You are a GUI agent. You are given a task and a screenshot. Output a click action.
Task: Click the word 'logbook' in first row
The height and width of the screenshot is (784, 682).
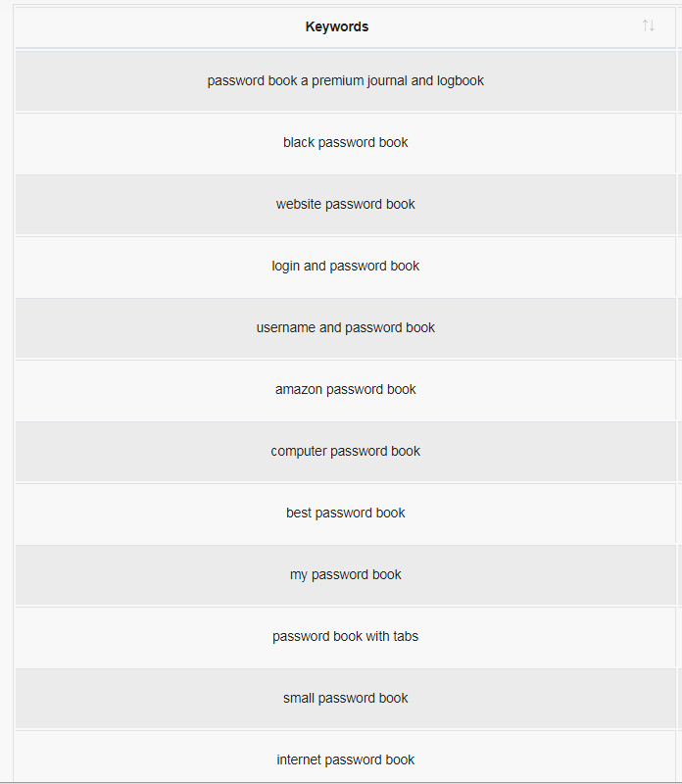pyautogui.click(x=460, y=81)
